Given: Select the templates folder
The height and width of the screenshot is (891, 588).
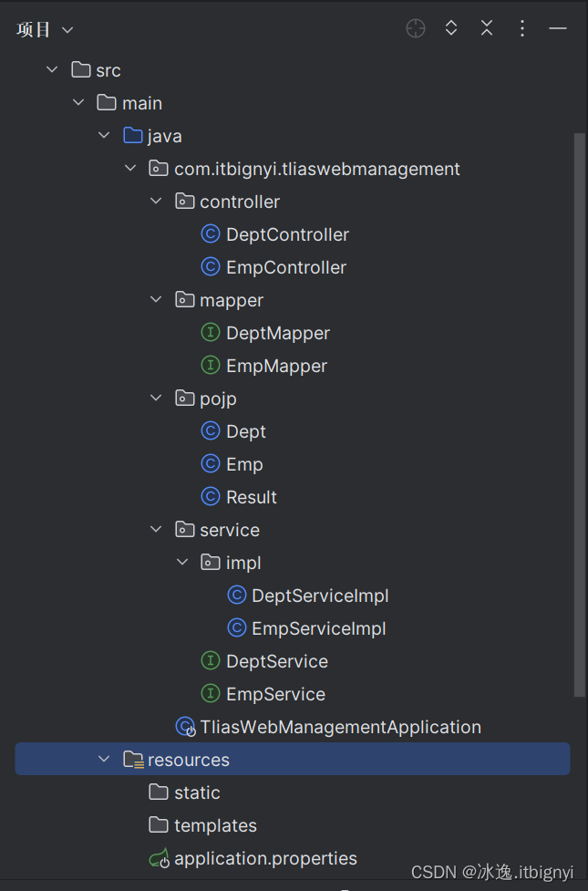Looking at the screenshot, I should pos(215,825).
